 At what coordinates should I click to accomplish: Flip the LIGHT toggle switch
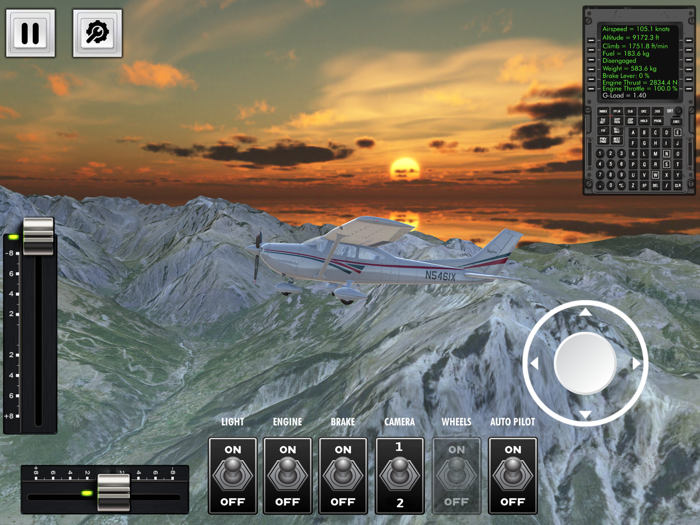[233, 476]
